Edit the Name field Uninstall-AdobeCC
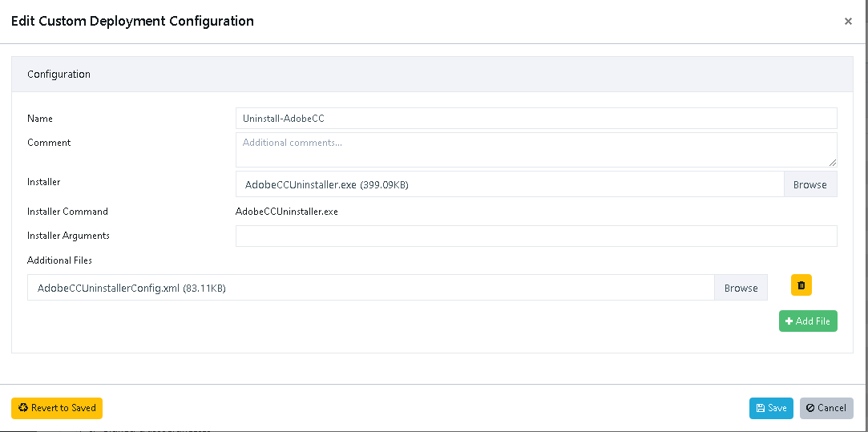 point(536,118)
